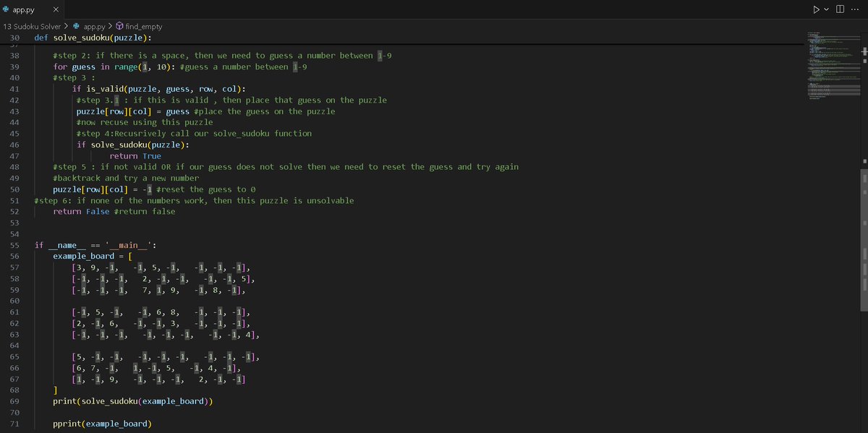The height and width of the screenshot is (433, 868).
Task: Click the 'return True' statement
Action: pyautogui.click(x=135, y=156)
